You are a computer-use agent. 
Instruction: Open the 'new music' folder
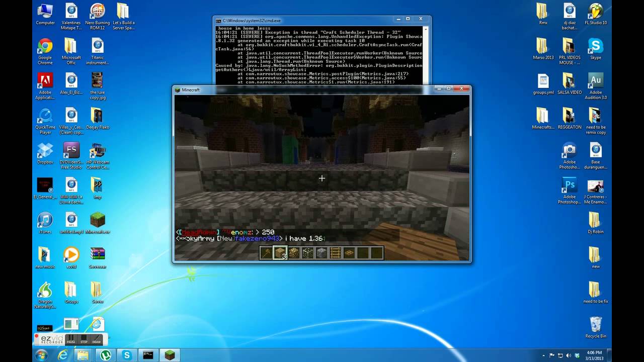45,257
